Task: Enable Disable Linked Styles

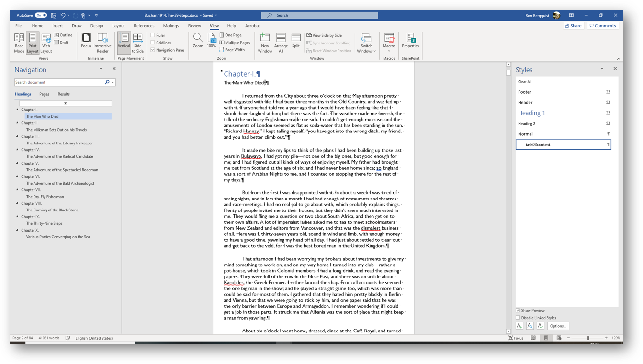Action: [x=518, y=317]
